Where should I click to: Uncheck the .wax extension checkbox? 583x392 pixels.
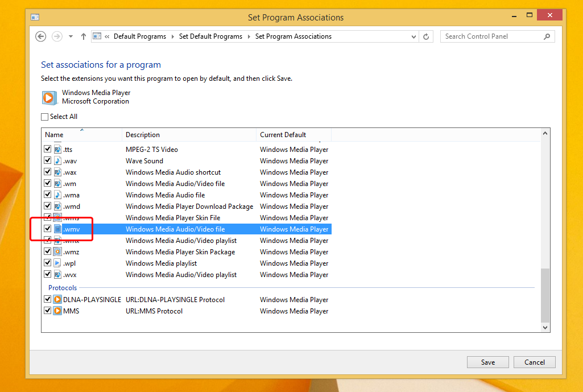tap(47, 172)
